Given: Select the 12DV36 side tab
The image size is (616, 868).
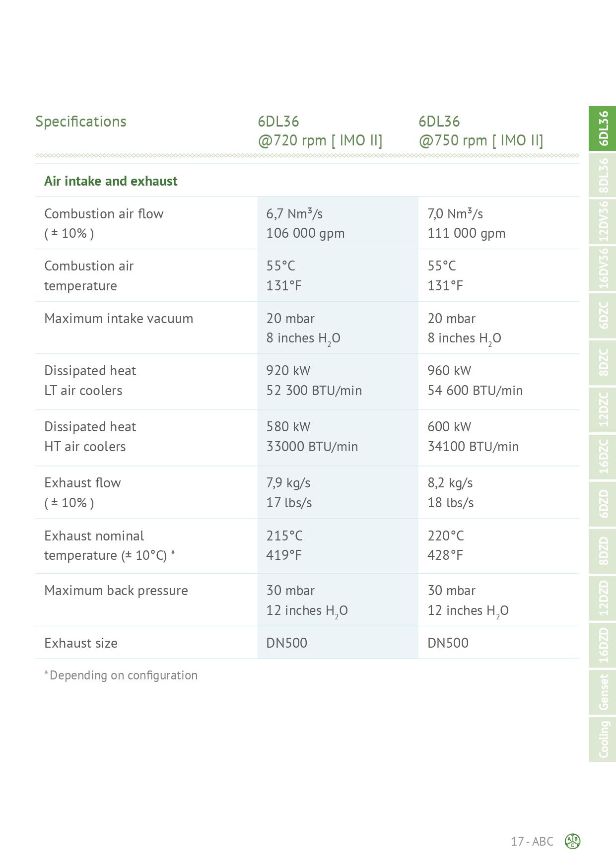Looking at the screenshot, I should coord(602,222).
